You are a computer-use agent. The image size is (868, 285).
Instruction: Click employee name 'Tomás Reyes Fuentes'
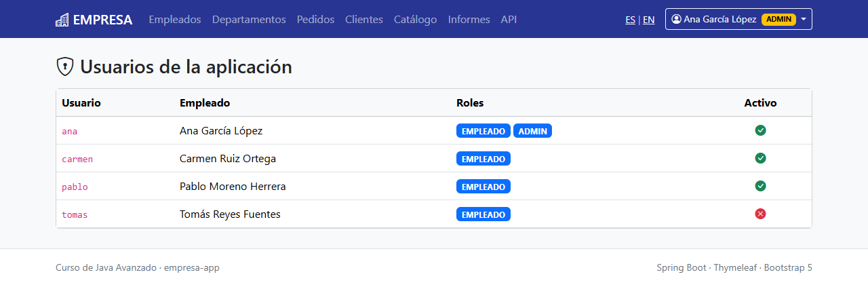[x=230, y=214]
